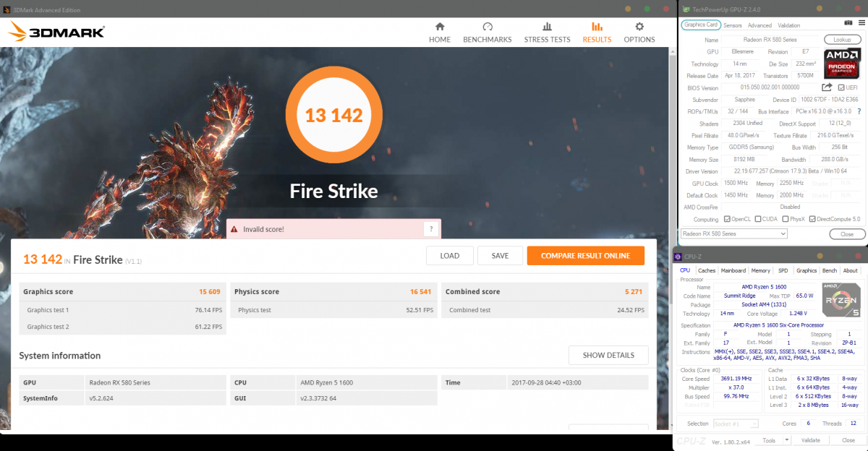Switch to Advanced tab in GPU-Z

click(x=759, y=25)
